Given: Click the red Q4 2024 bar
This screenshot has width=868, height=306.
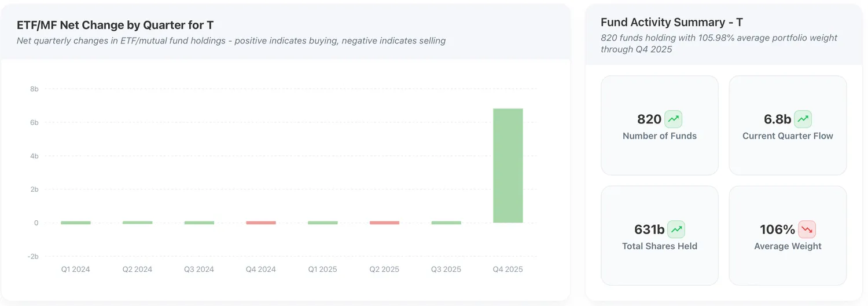Looking at the screenshot, I should pos(261,223).
